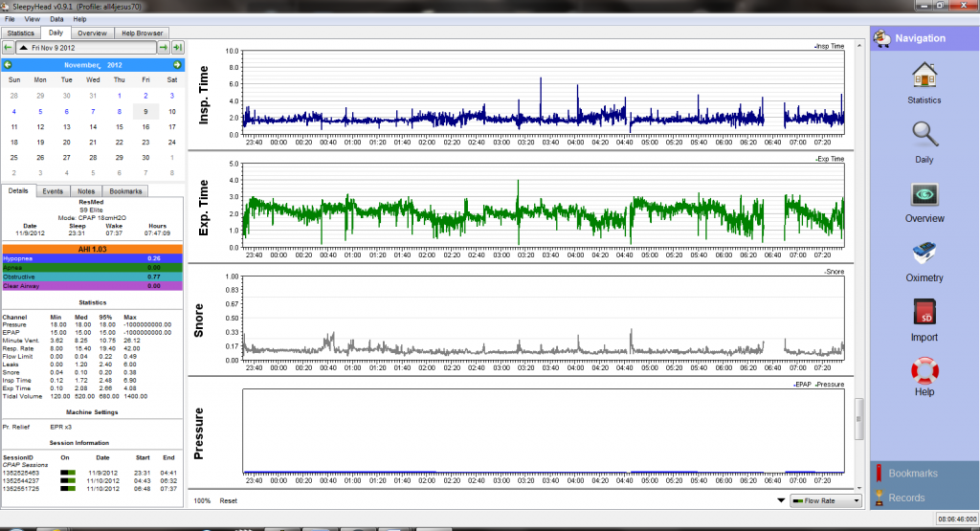The width and height of the screenshot is (980, 531).
Task: Click inside Insp. Time graph
Action: click(544, 93)
